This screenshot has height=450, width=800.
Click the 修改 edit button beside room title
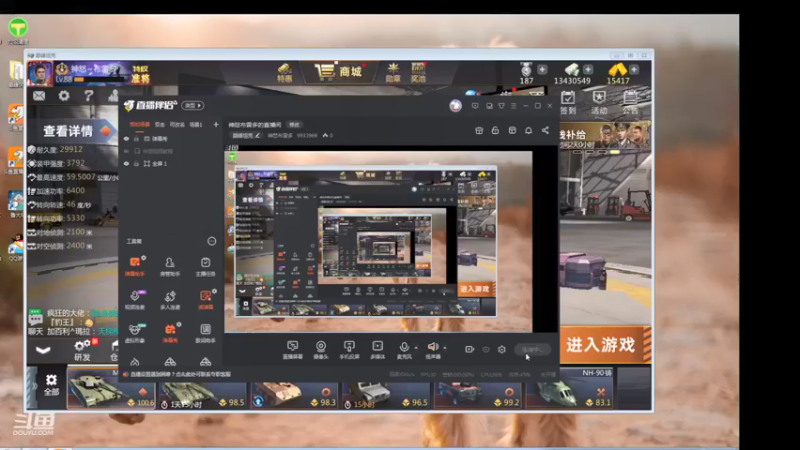(294, 124)
